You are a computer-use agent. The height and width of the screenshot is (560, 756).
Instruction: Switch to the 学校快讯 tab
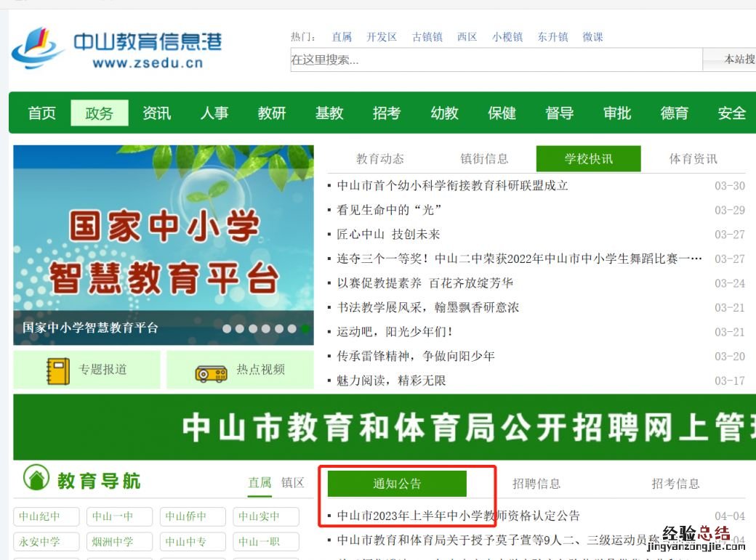tap(589, 159)
